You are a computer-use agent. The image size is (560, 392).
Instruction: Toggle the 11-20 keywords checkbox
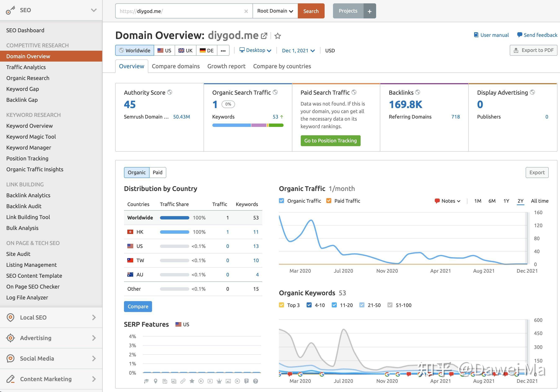334,305
